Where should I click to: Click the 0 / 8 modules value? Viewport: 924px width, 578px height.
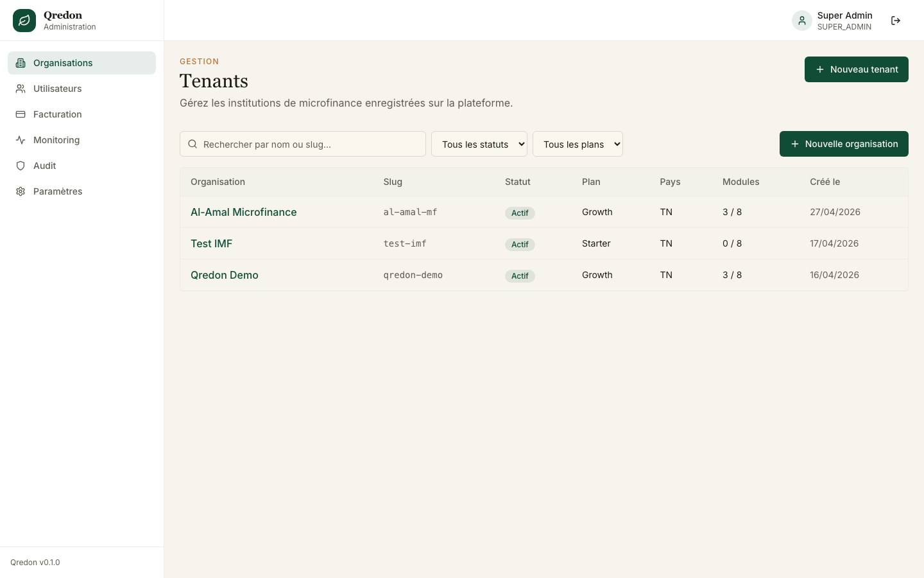(x=732, y=243)
